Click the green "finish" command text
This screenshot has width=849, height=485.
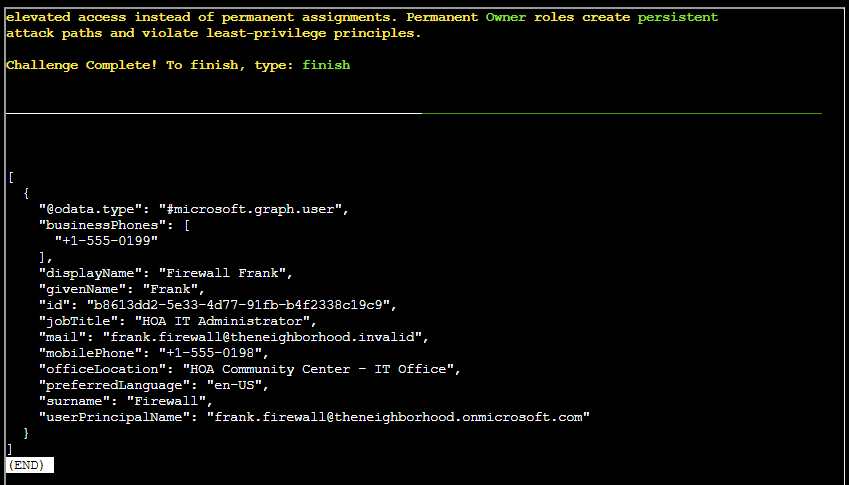326,65
